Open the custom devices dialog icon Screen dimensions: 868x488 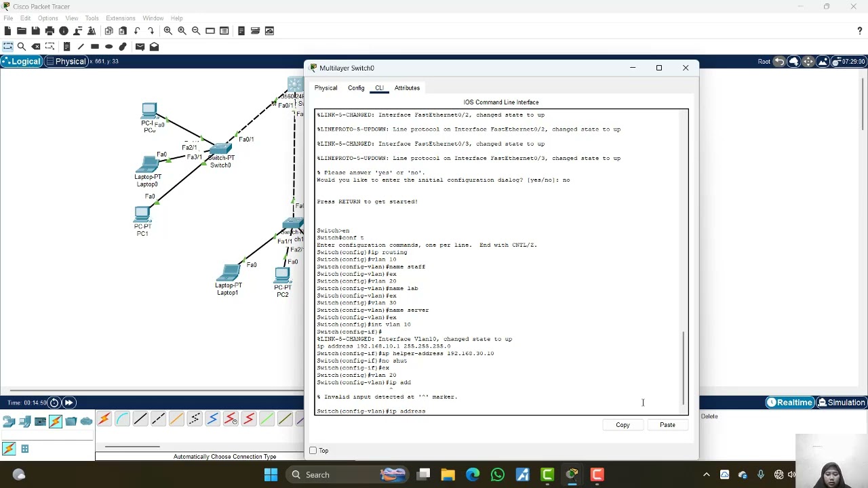click(x=224, y=30)
